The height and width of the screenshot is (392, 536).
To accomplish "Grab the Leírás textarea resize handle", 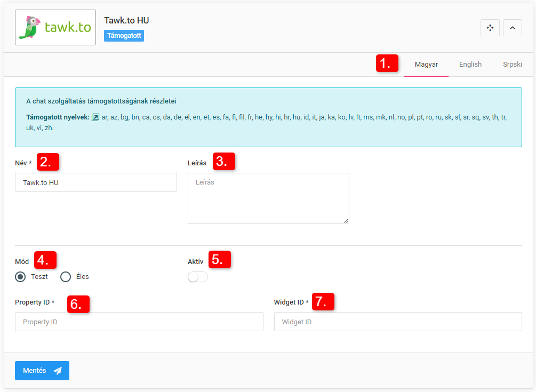I will pos(346,221).
